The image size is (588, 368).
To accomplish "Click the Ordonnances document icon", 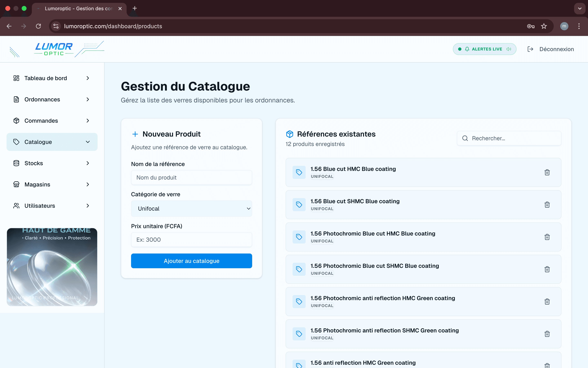I will point(16,99).
